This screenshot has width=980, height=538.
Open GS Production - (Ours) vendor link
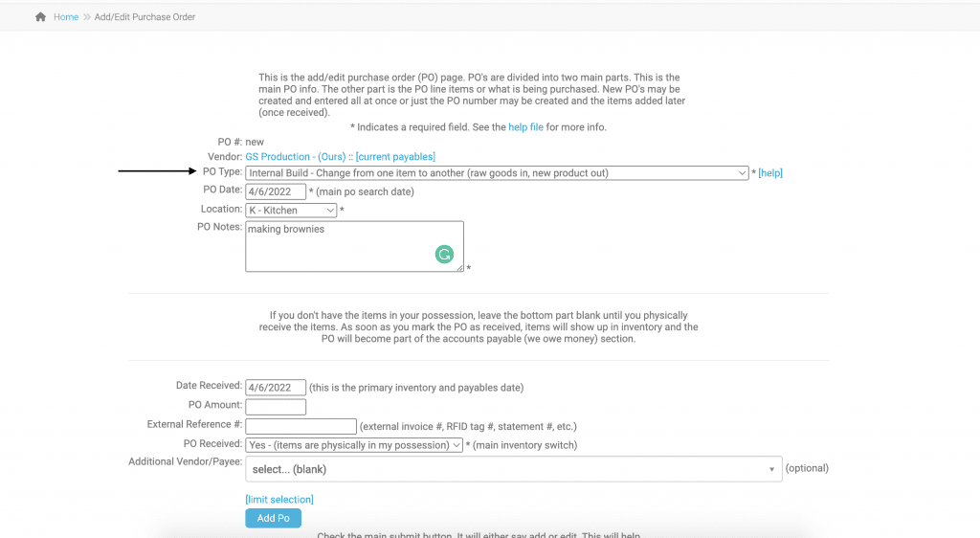pyautogui.click(x=295, y=157)
